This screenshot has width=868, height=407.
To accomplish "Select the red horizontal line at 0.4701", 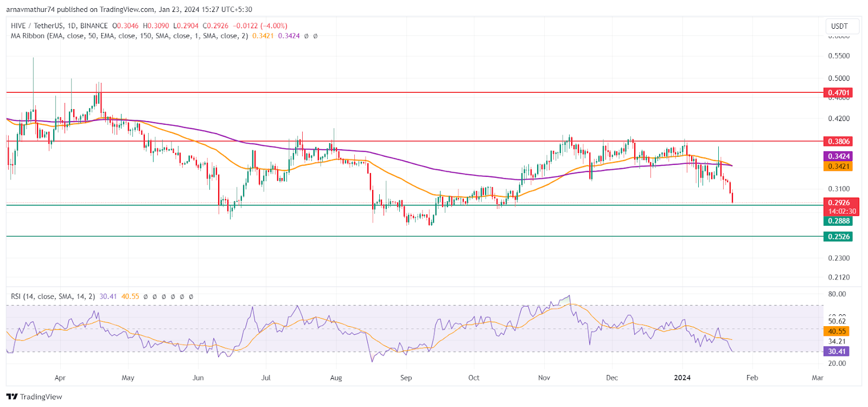I will point(414,93).
